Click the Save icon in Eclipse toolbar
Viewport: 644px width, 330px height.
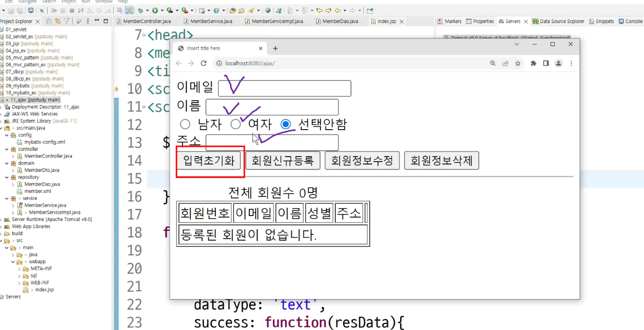pos(11,10)
